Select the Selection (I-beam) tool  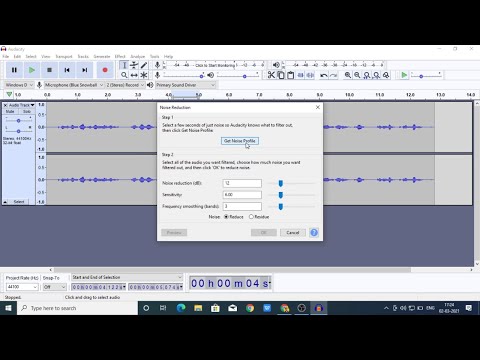click(x=124, y=65)
